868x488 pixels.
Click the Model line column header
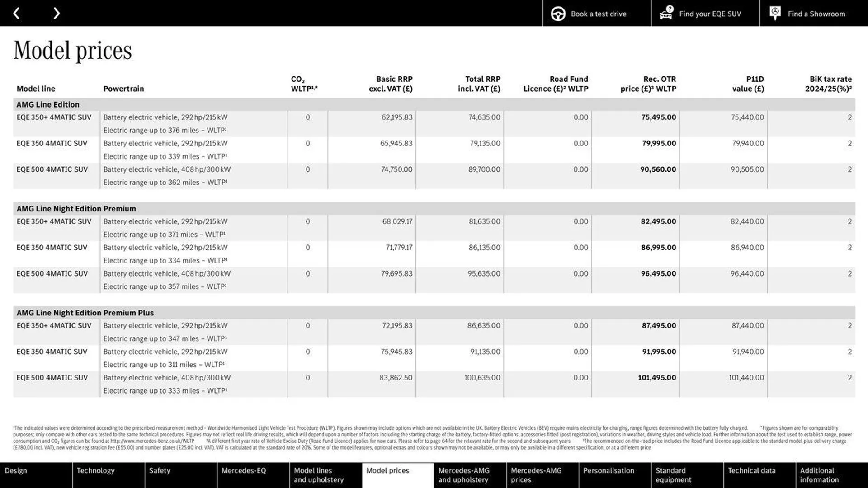pos(36,89)
